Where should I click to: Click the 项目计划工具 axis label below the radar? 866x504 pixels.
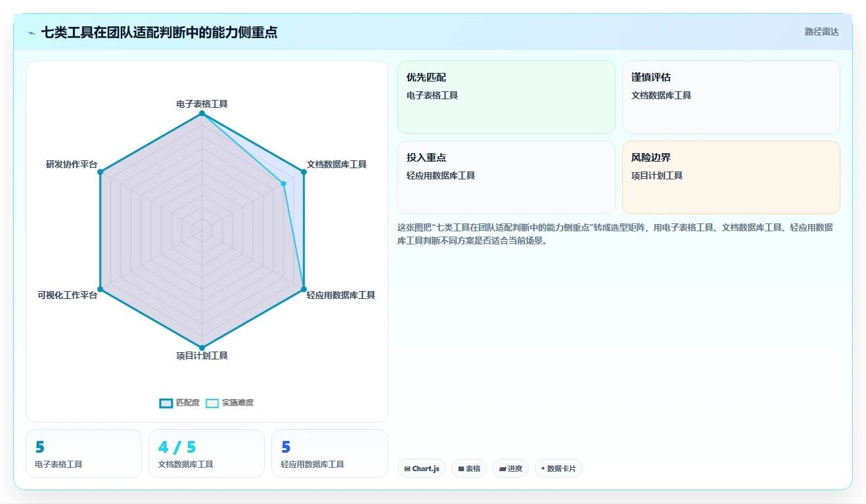(x=202, y=355)
